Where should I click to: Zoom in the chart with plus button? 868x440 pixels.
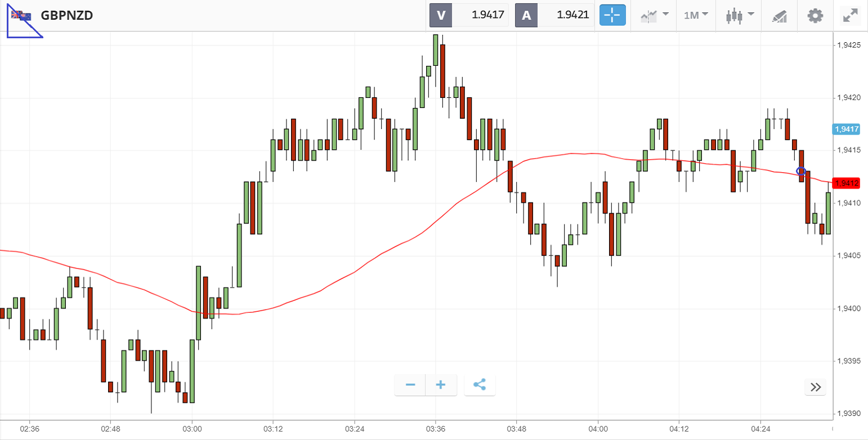coord(441,385)
